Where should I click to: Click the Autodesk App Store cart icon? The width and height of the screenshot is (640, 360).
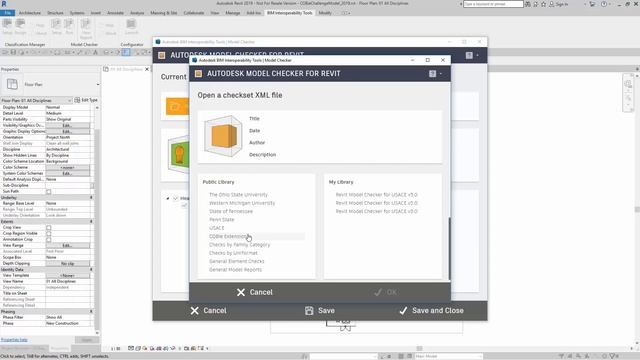(592, 4)
